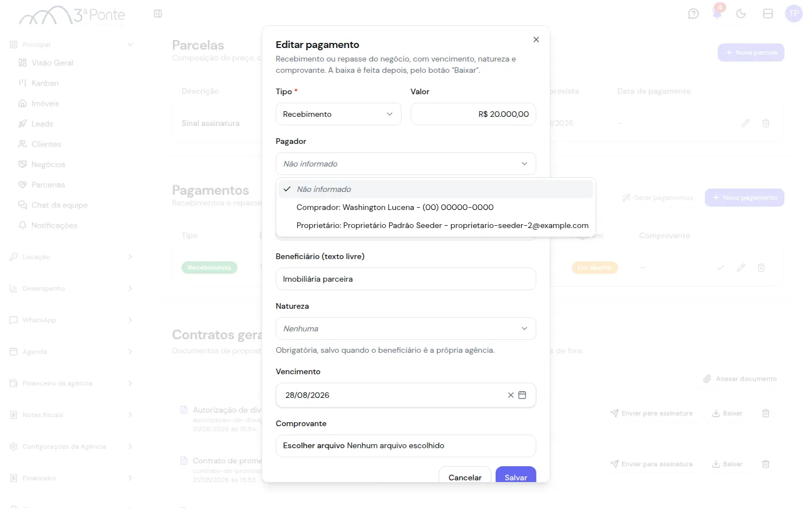Screen dimensions: 812x508
Task: Click the Cancelar button
Action: [x=465, y=475]
